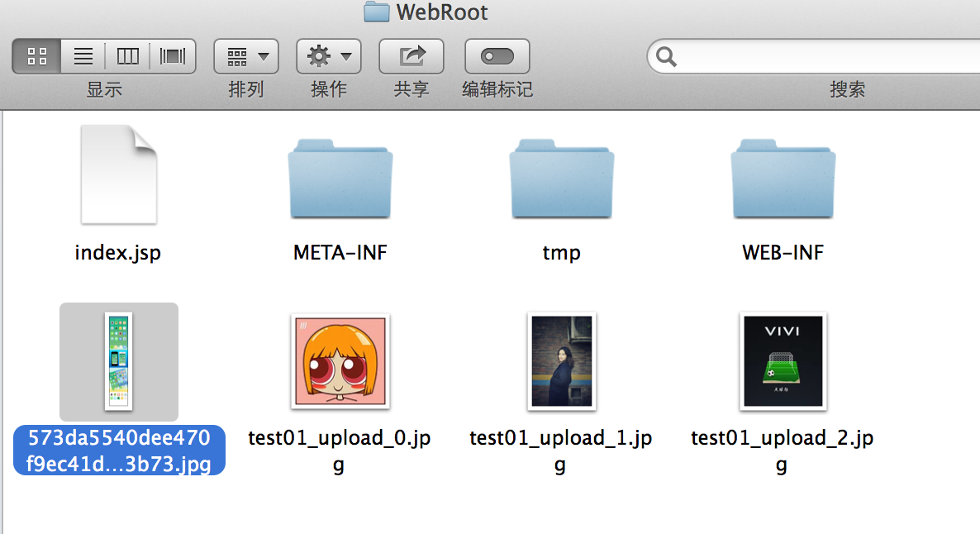The width and height of the screenshot is (980, 534).
Task: Select test01_upload_0.jpg cartoon thumbnail
Action: [x=340, y=361]
